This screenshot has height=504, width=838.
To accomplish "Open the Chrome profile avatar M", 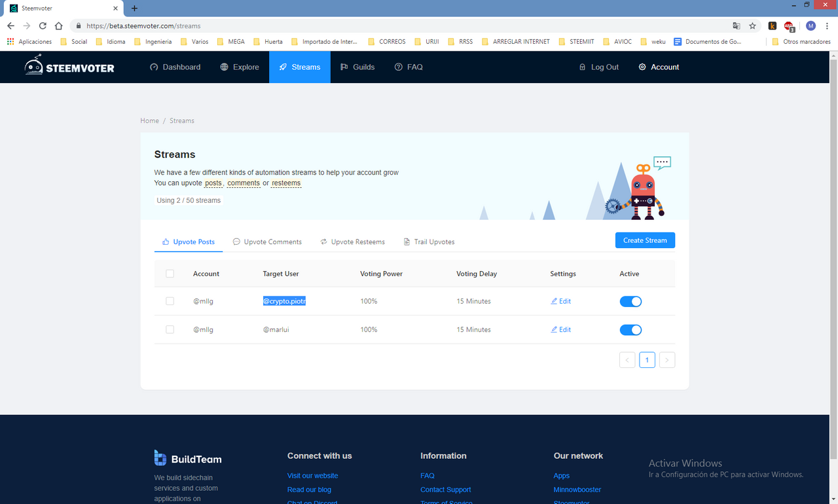I will (811, 26).
